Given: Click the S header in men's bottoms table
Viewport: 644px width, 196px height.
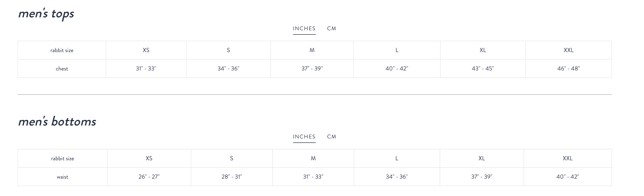Looking at the screenshot, I should coord(232,158).
